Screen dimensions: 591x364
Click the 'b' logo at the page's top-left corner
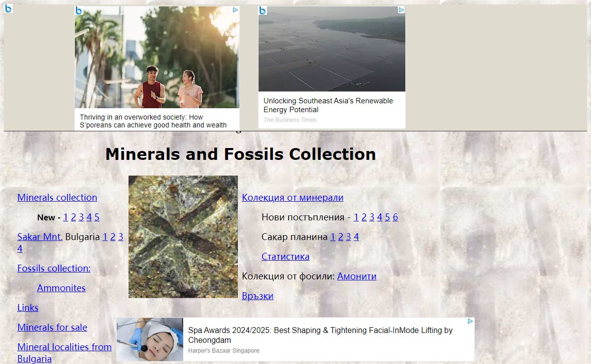coord(8,8)
